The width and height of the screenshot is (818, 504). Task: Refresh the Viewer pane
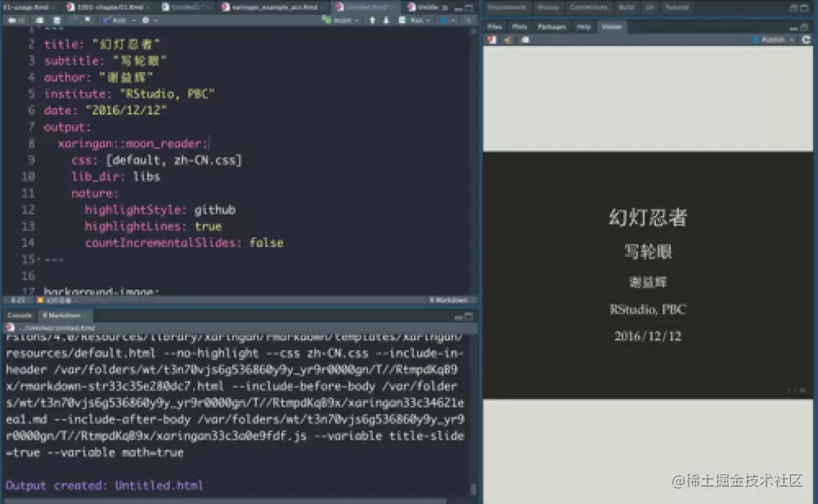point(806,39)
